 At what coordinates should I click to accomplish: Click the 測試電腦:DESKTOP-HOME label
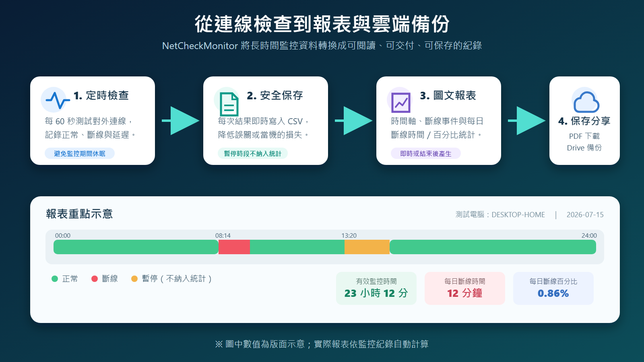tap(500, 215)
